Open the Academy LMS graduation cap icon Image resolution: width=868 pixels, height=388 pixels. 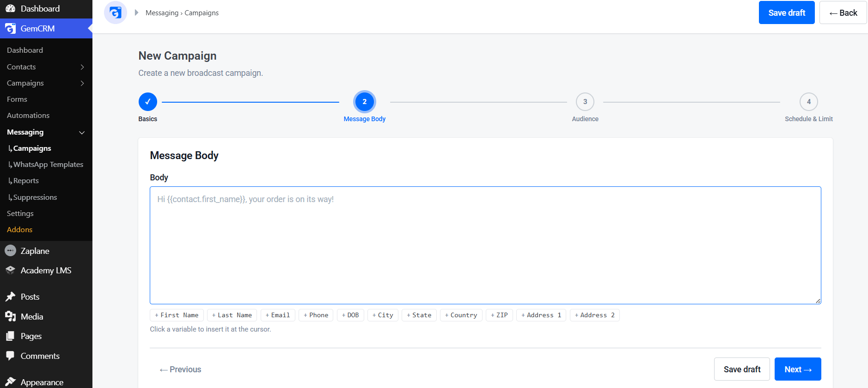[x=10, y=270]
